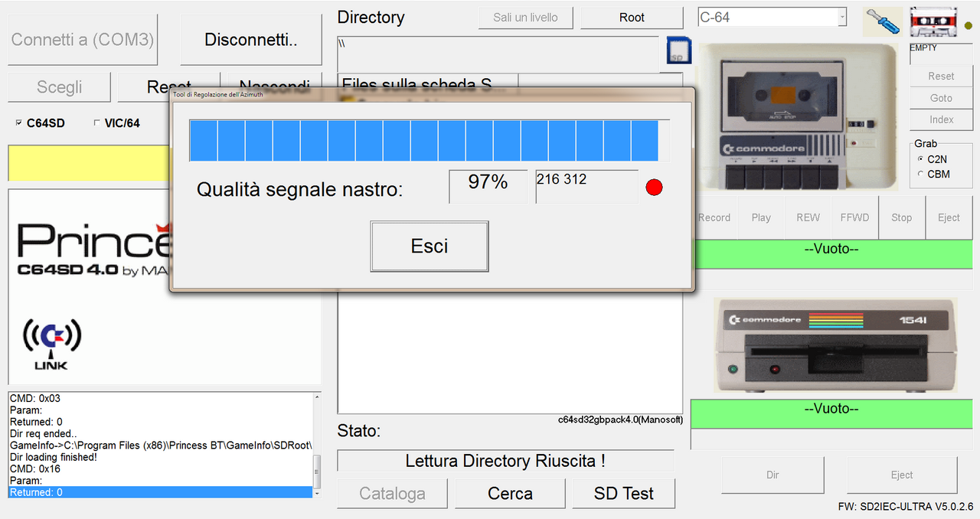The width and height of the screenshot is (980, 519).
Task: Click the tape Reset button
Action: point(941,76)
